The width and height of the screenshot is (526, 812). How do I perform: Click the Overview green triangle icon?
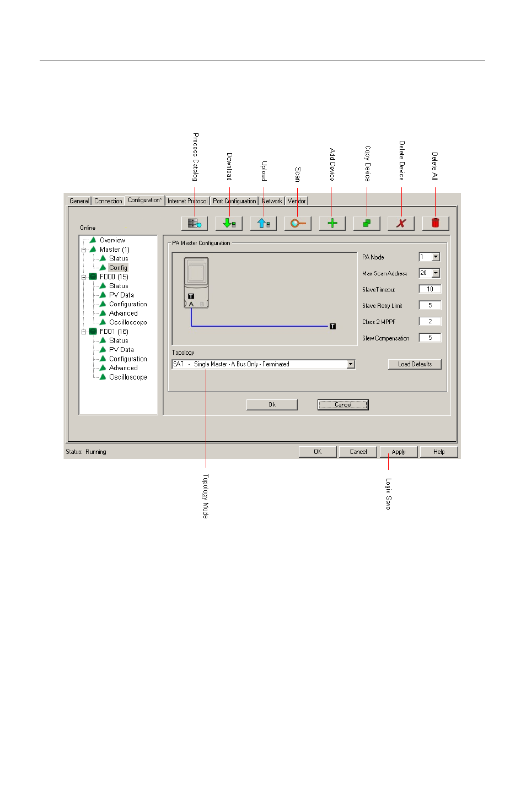point(93,240)
